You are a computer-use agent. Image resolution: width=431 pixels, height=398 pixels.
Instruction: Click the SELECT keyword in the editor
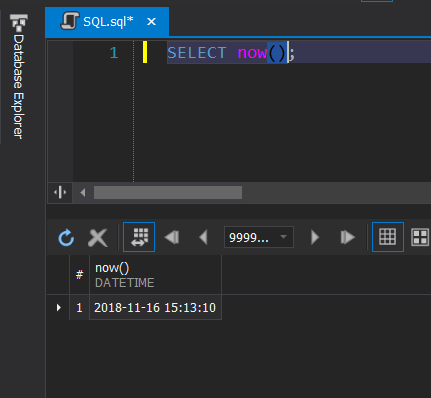(x=197, y=53)
